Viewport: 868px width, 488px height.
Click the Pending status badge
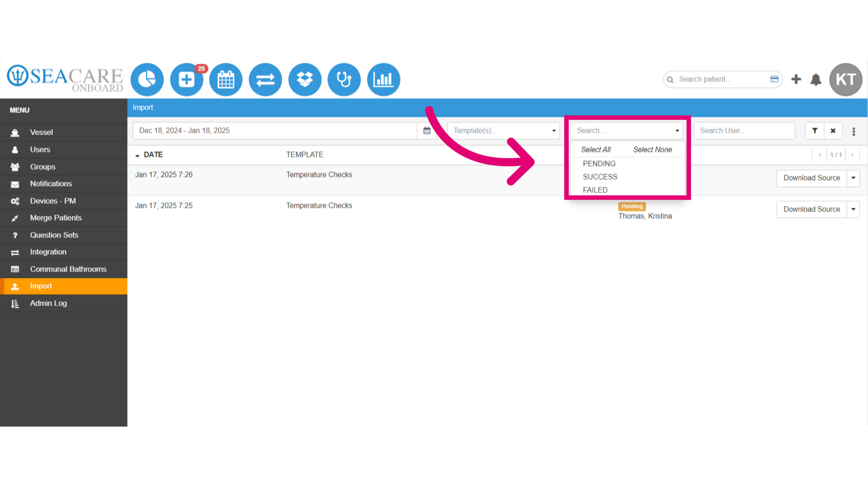tap(632, 206)
